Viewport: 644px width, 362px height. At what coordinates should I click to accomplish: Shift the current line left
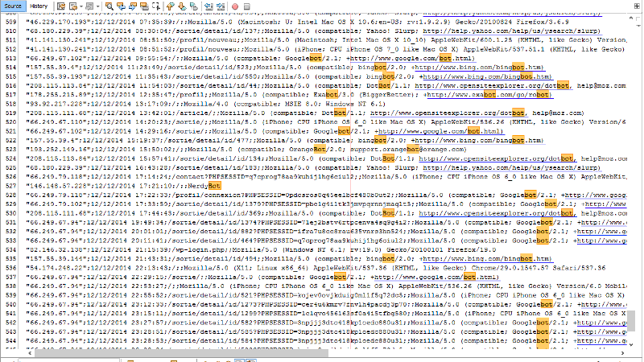(208, 6)
